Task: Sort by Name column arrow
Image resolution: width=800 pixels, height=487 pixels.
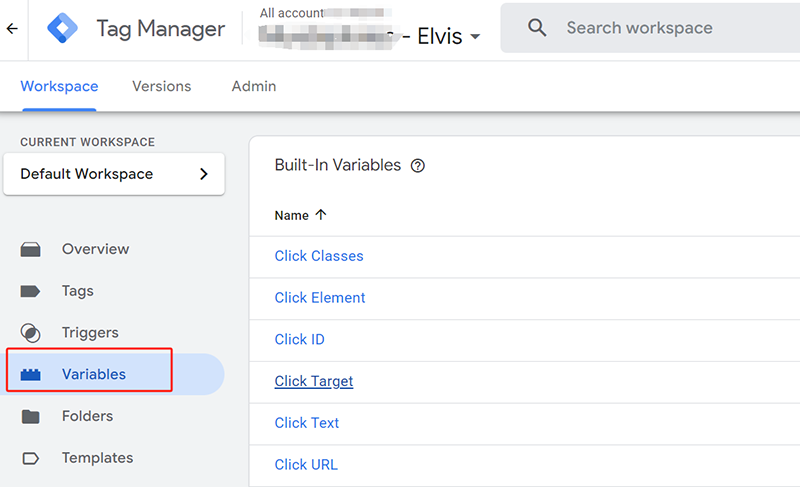Action: pyautogui.click(x=321, y=215)
